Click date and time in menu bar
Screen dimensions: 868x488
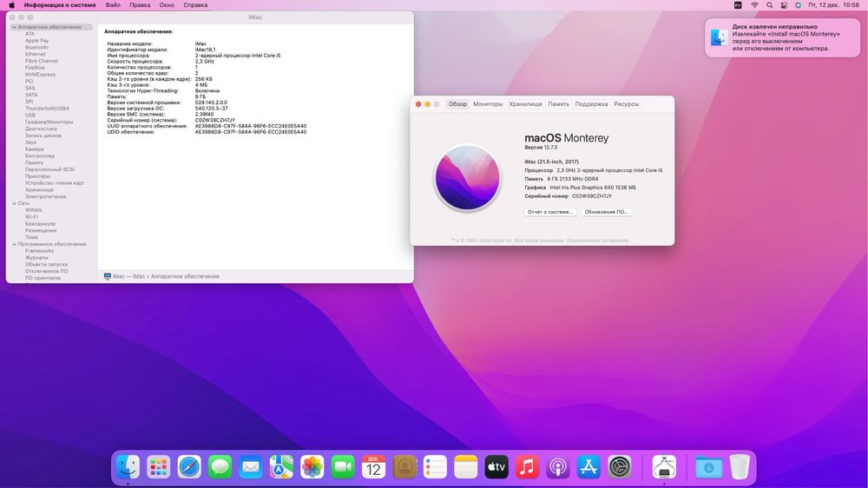pos(833,5)
